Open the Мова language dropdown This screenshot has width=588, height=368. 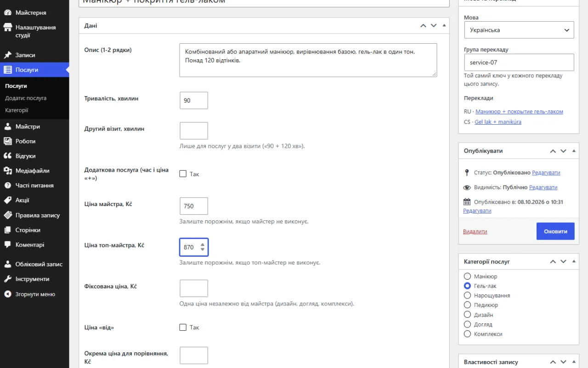point(519,30)
